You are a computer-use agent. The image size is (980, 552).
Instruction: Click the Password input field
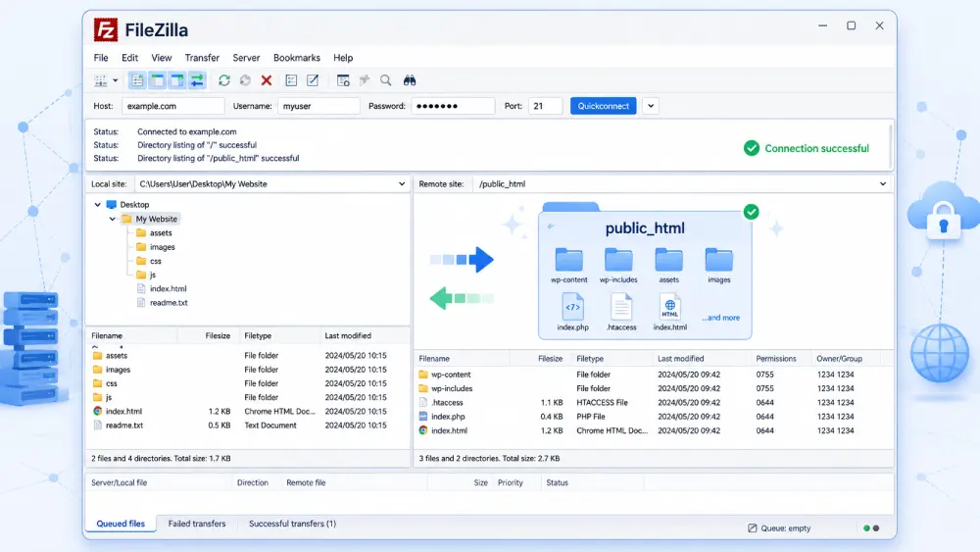[453, 106]
